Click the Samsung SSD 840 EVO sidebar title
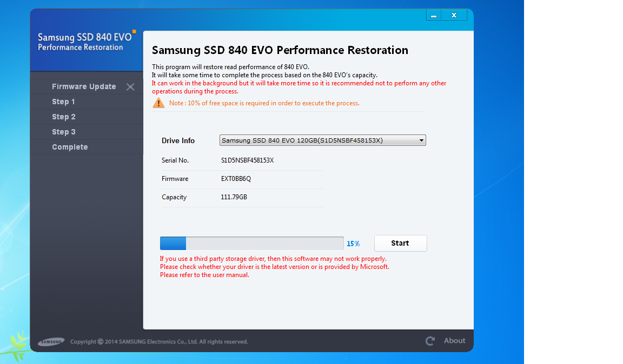The image size is (623, 364). coord(84,37)
